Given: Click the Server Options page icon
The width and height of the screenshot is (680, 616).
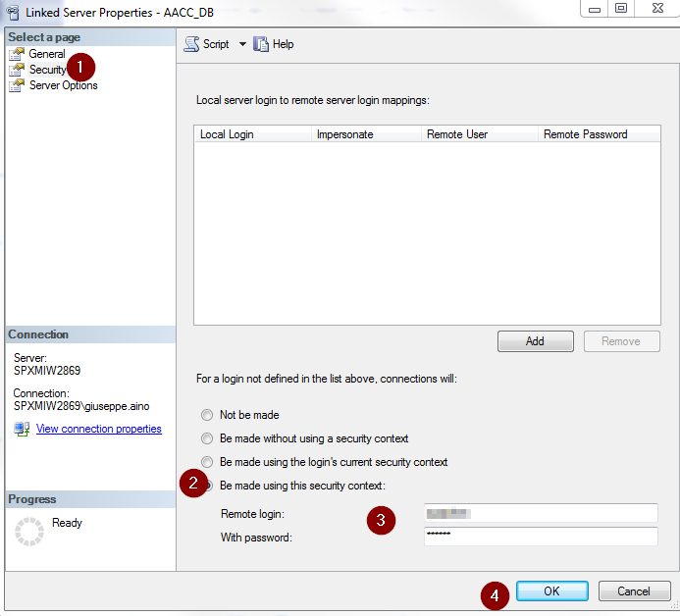Looking at the screenshot, I should pos(17,85).
